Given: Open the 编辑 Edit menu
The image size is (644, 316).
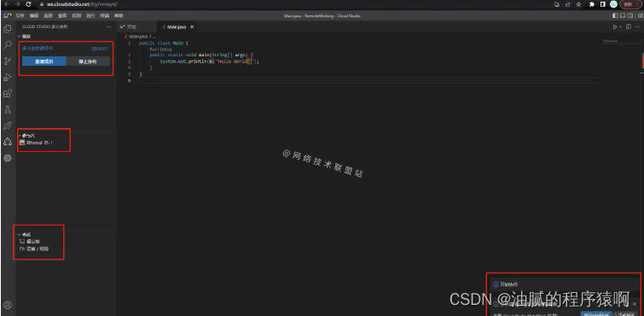Looking at the screenshot, I should click(x=34, y=15).
